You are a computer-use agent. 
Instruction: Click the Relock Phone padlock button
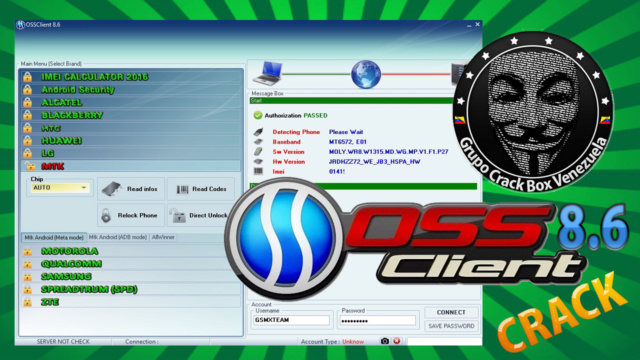(131, 215)
